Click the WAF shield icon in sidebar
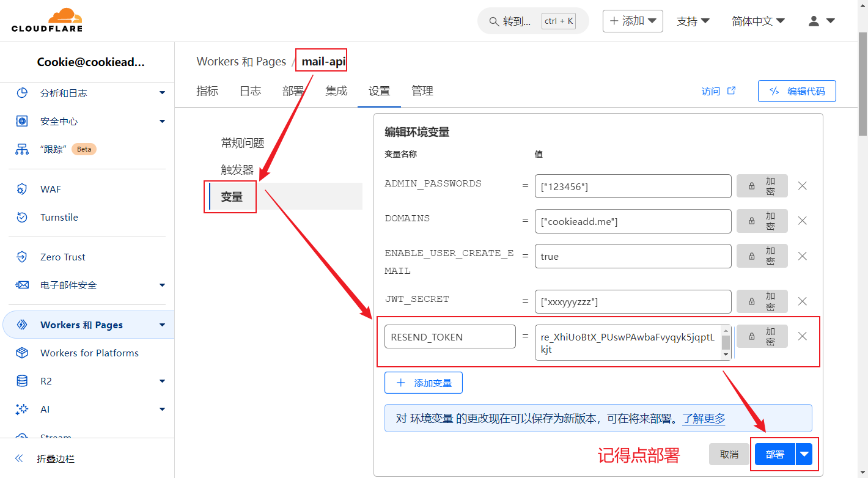The width and height of the screenshot is (868, 478). (x=22, y=189)
